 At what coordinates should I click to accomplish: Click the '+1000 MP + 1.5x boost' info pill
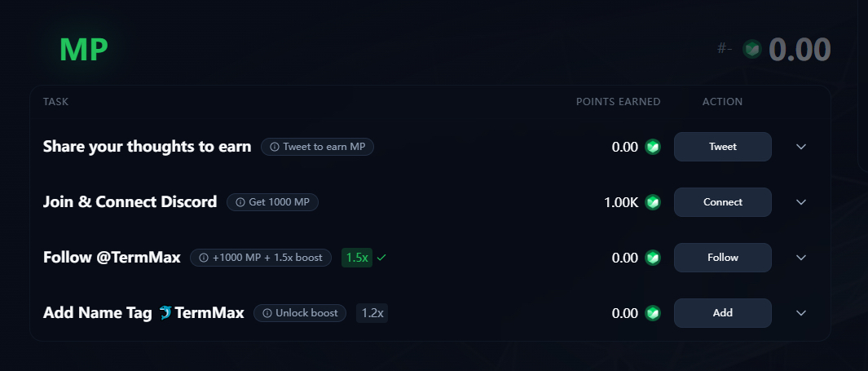[262, 258]
